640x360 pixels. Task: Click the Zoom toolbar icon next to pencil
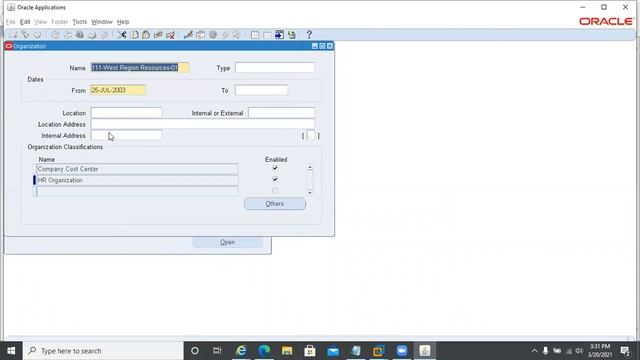pyautogui.click(x=200, y=35)
